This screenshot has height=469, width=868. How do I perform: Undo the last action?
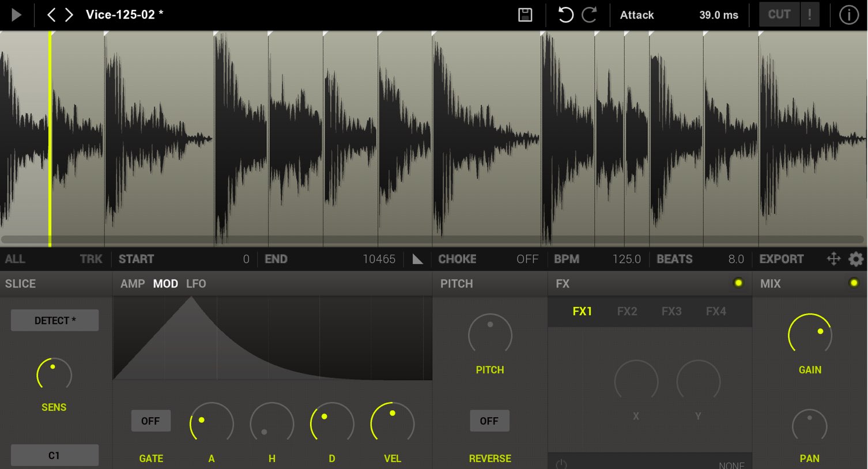pyautogui.click(x=565, y=15)
